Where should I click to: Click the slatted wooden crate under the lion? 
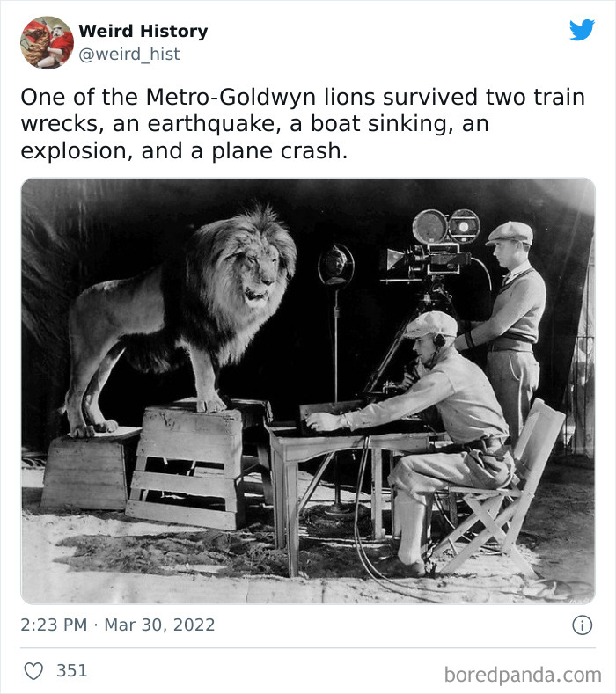pyautogui.click(x=186, y=468)
